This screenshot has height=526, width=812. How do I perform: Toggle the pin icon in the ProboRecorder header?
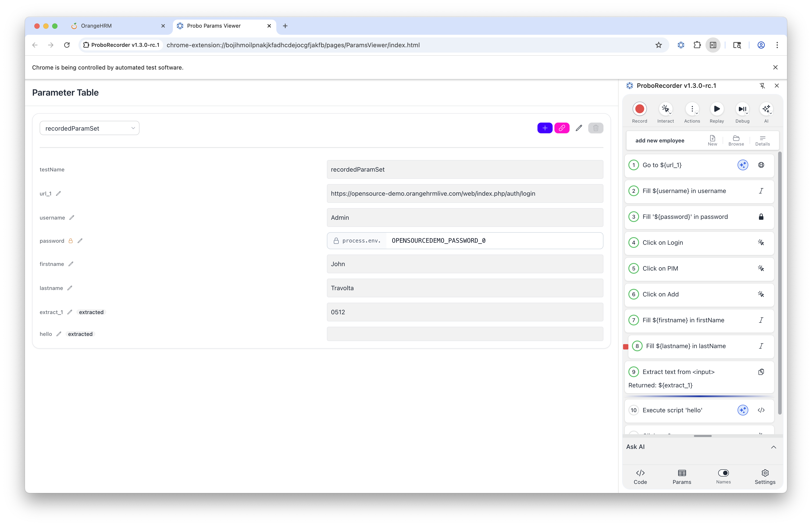tap(763, 86)
